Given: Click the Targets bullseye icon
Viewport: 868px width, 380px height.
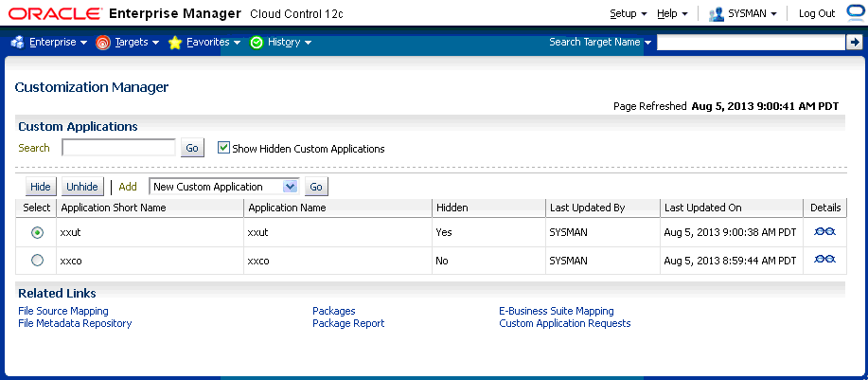Looking at the screenshot, I should 103,43.
